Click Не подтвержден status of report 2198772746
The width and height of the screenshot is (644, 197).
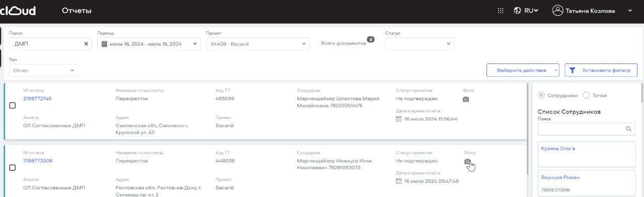417,99
